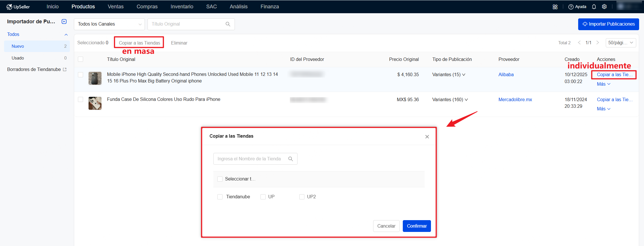Go to next page arrow

pyautogui.click(x=598, y=43)
